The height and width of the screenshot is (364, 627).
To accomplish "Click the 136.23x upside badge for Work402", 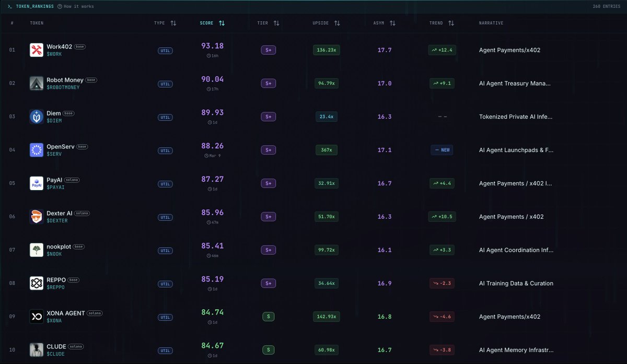I will (x=327, y=50).
